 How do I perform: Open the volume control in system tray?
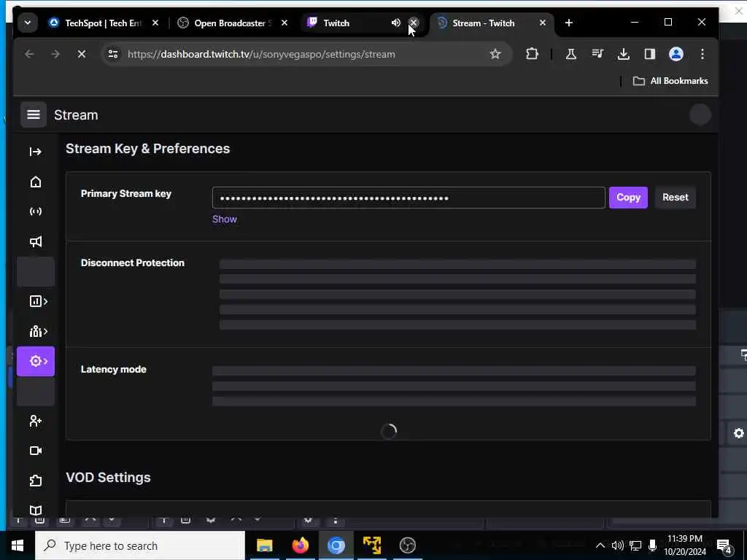618,545
